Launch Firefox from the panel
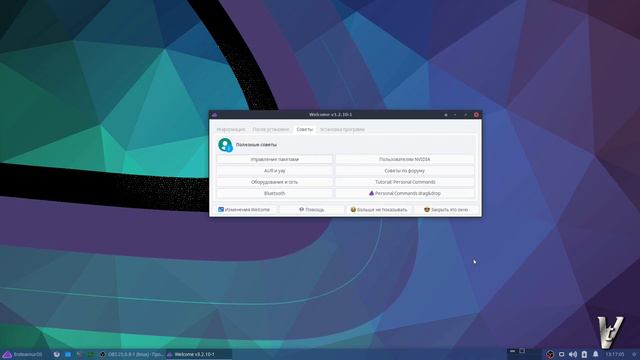 point(57,354)
